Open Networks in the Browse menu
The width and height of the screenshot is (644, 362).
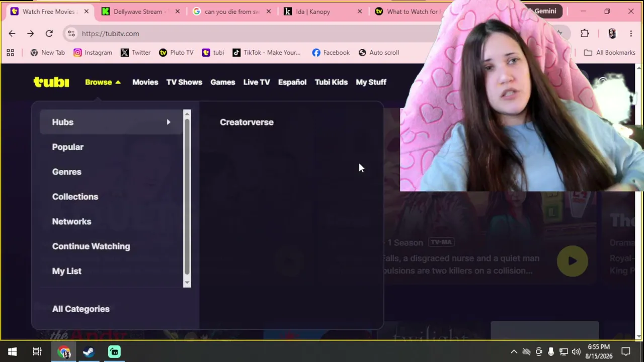[x=72, y=221]
